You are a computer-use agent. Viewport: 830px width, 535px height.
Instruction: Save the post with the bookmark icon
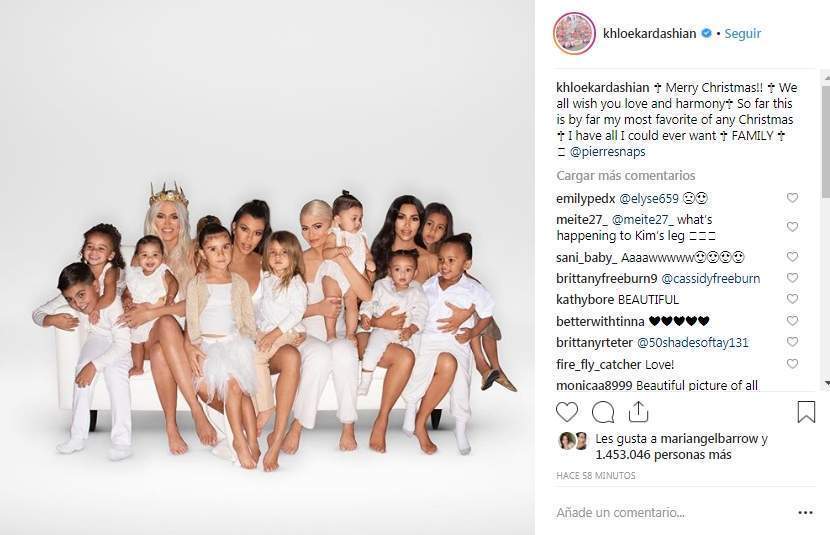click(x=806, y=412)
